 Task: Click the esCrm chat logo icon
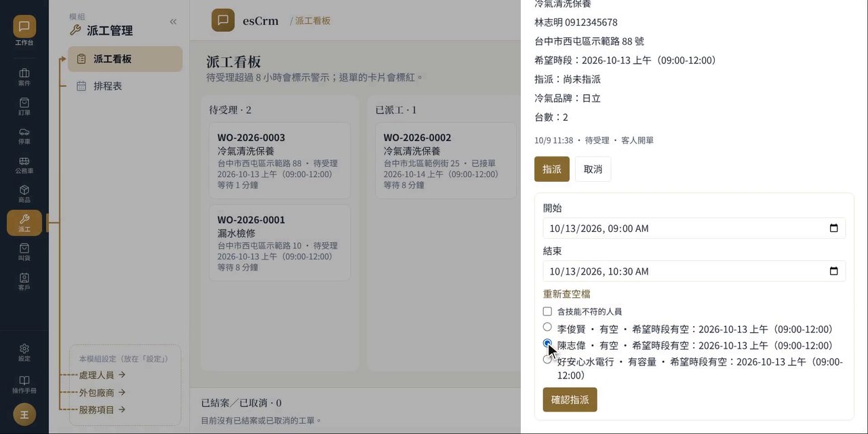click(x=223, y=20)
